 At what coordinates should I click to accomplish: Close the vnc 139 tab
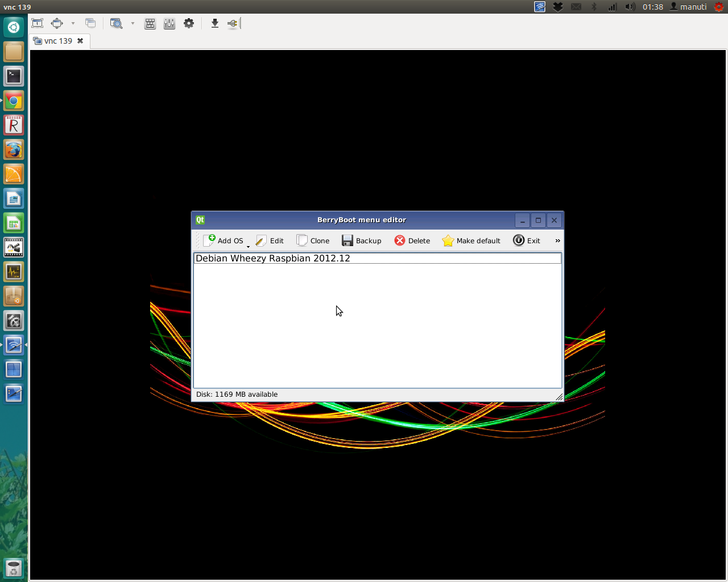point(80,41)
